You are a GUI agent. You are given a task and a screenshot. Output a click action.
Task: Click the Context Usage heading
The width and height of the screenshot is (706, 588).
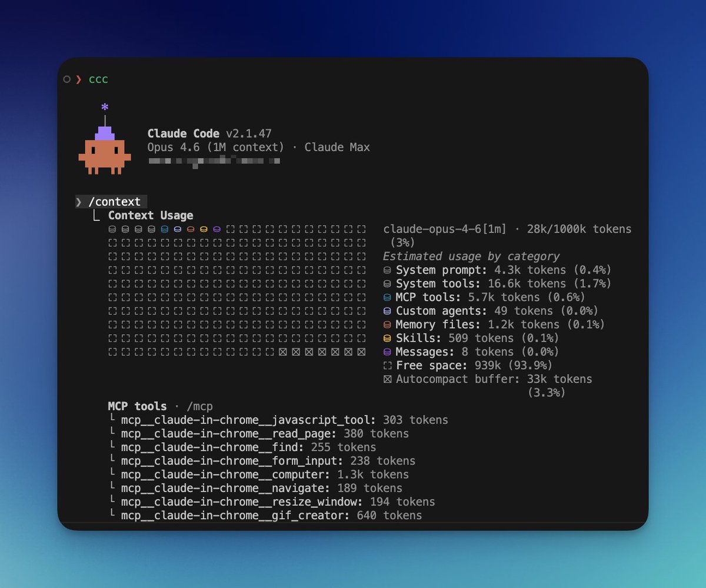click(151, 215)
